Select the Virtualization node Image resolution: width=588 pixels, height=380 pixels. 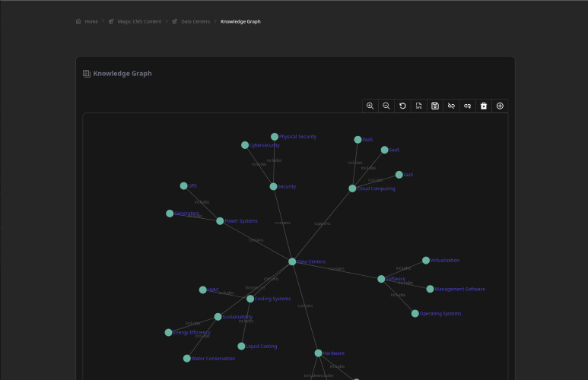[x=426, y=261]
